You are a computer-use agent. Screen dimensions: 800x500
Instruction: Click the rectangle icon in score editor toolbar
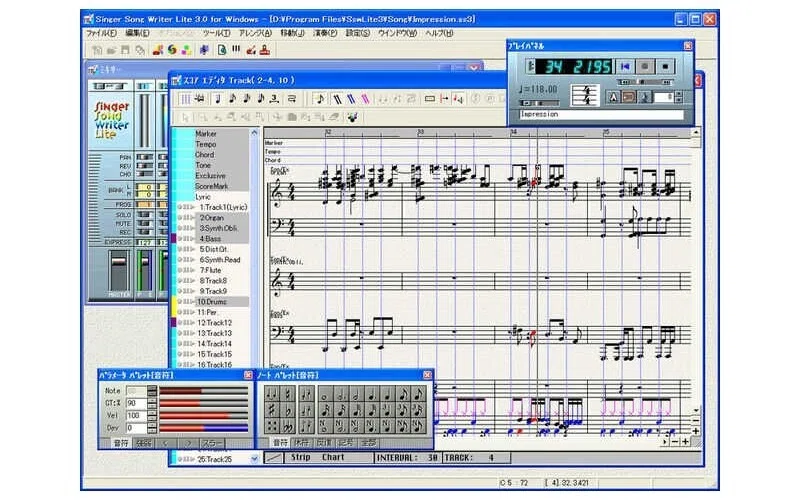pos(430,98)
